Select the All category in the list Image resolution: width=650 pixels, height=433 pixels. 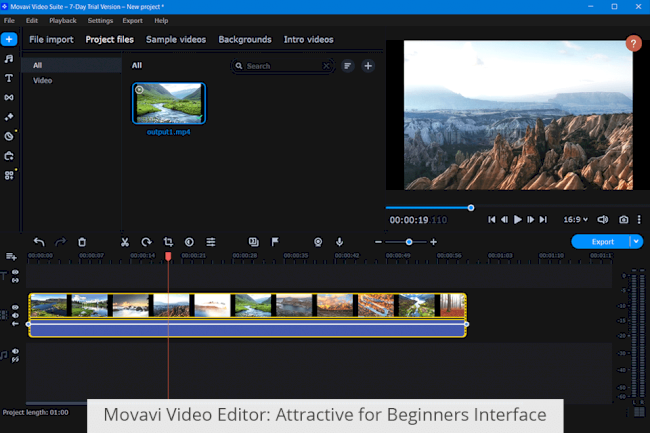pyautogui.click(x=72, y=65)
